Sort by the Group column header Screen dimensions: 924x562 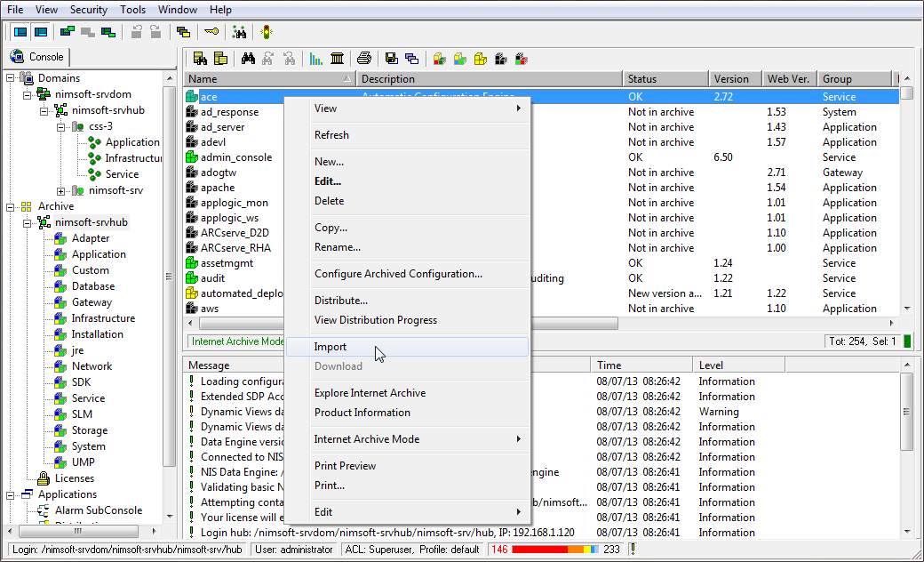click(855, 79)
